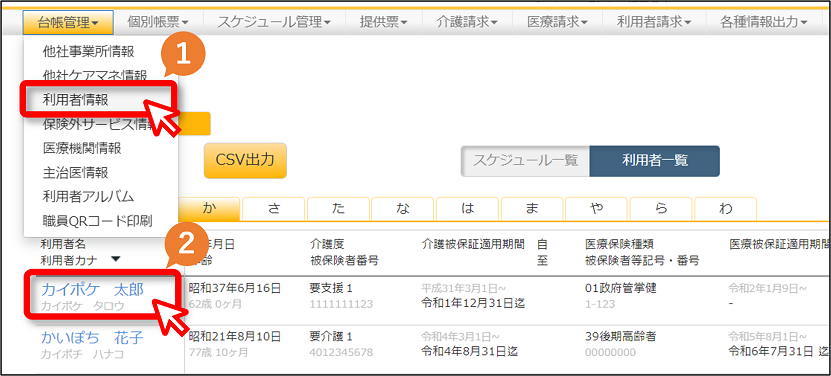Screen dimensions: 831x376
Task: Toggle sort arrow beside 利用者カナ
Action: pyautogui.click(x=116, y=259)
